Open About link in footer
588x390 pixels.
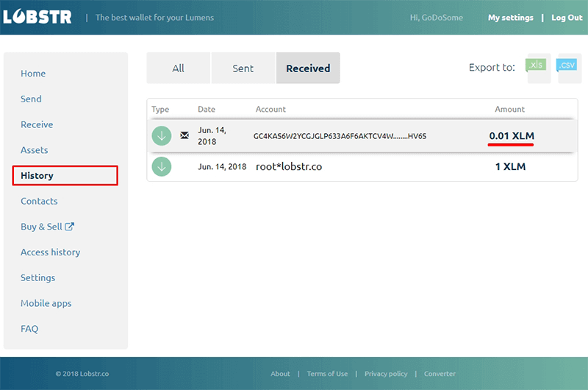click(281, 374)
